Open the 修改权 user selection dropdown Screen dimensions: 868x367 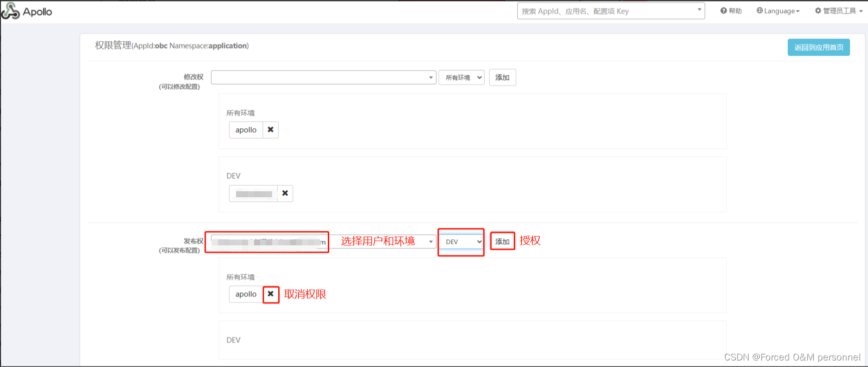pos(324,78)
